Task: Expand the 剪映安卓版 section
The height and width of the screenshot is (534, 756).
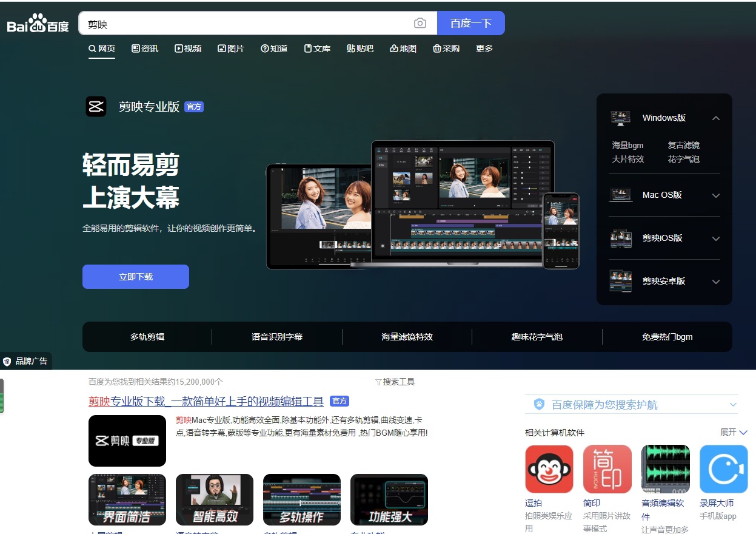Action: coord(716,282)
